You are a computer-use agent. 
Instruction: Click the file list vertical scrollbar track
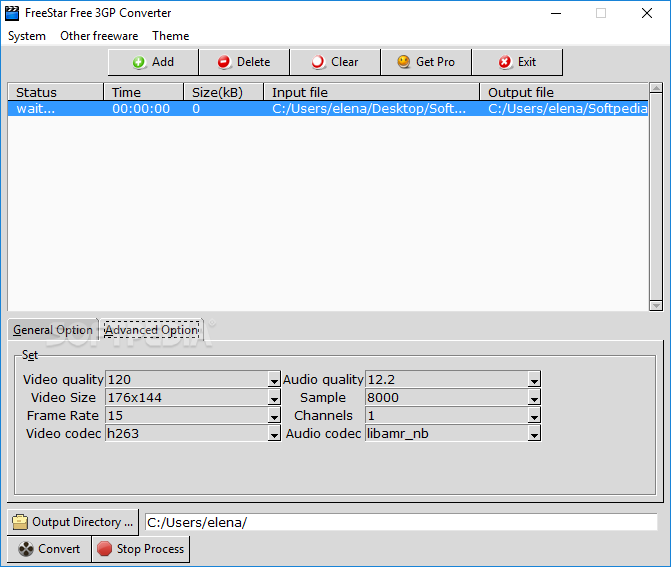pos(656,197)
